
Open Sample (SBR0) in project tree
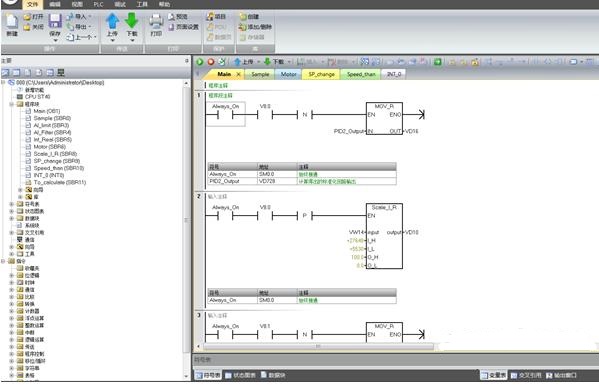pos(52,118)
